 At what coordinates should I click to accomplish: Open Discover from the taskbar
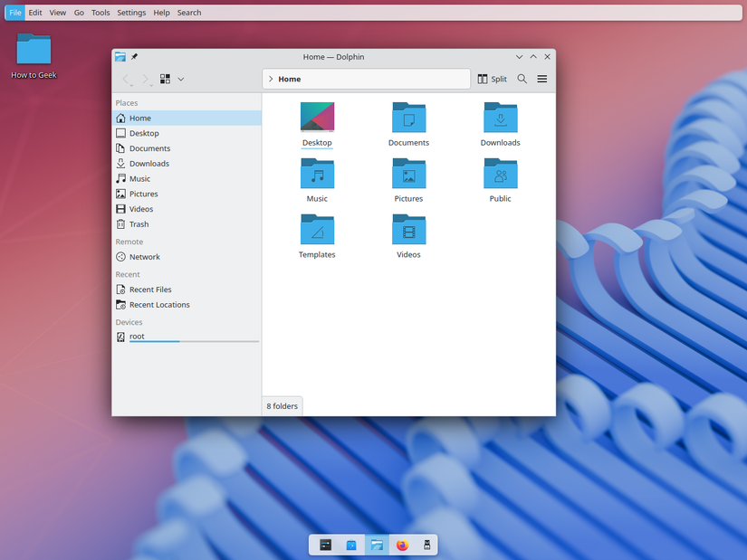tap(350, 545)
